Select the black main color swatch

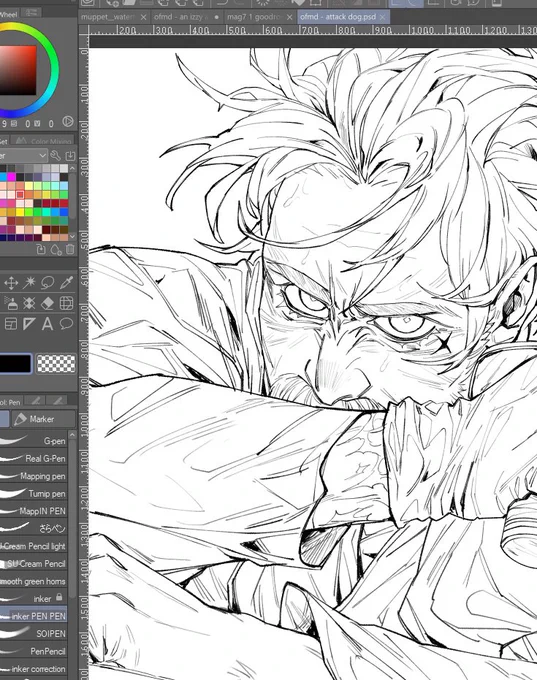click(x=15, y=363)
